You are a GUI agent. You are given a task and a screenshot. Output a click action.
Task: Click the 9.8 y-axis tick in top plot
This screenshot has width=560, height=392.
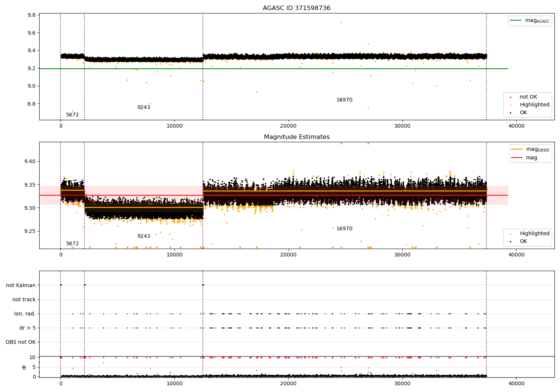click(32, 15)
